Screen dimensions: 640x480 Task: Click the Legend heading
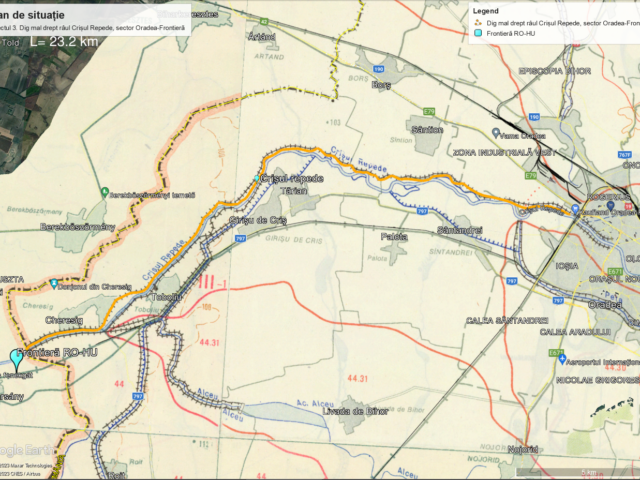486,11
